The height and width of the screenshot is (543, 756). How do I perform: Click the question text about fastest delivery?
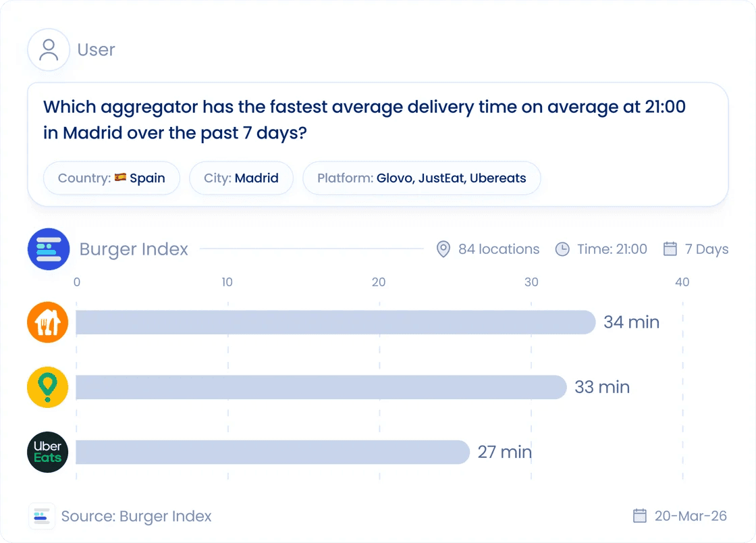coord(364,120)
